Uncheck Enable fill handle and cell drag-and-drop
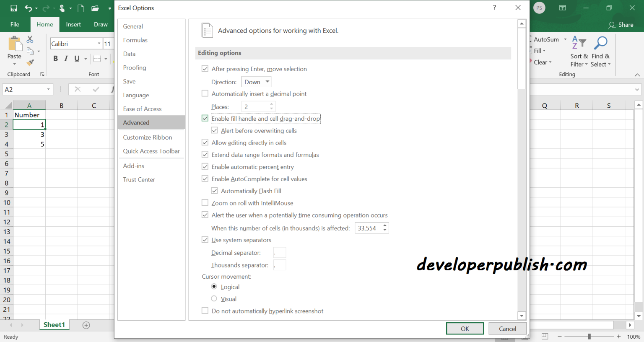The image size is (644, 342). (205, 119)
